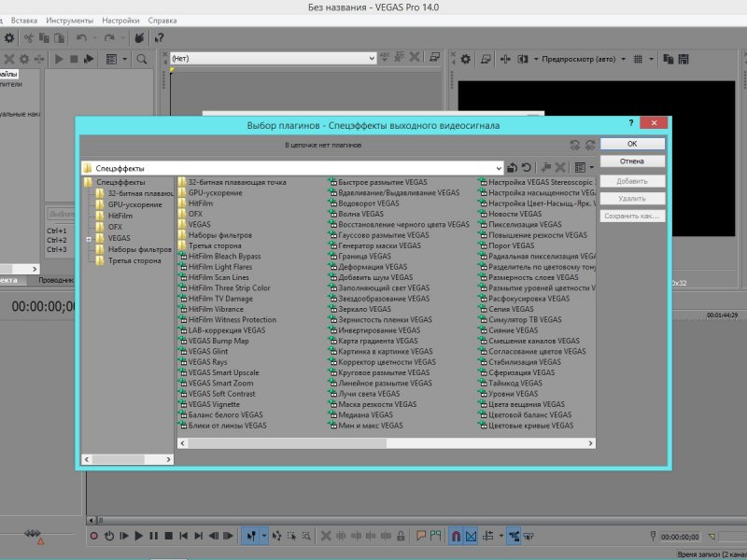Select OFX folder in the folder tree
Image resolution: width=747 pixels, height=560 pixels.
click(x=115, y=227)
